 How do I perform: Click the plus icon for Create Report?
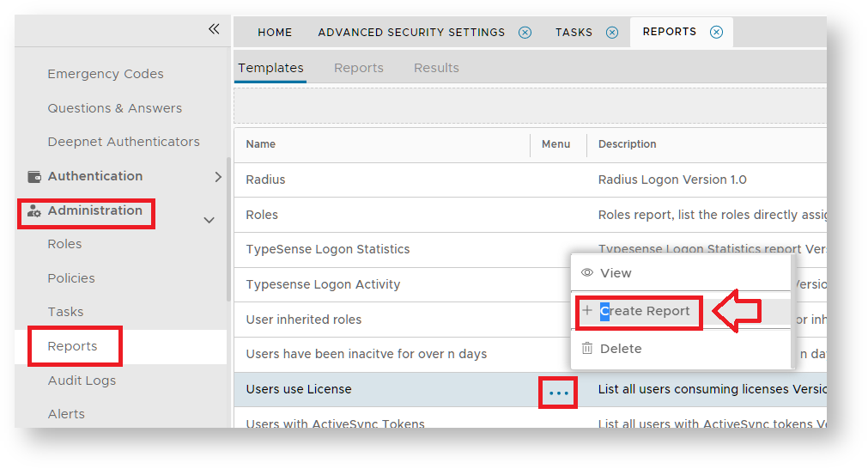[x=587, y=311]
